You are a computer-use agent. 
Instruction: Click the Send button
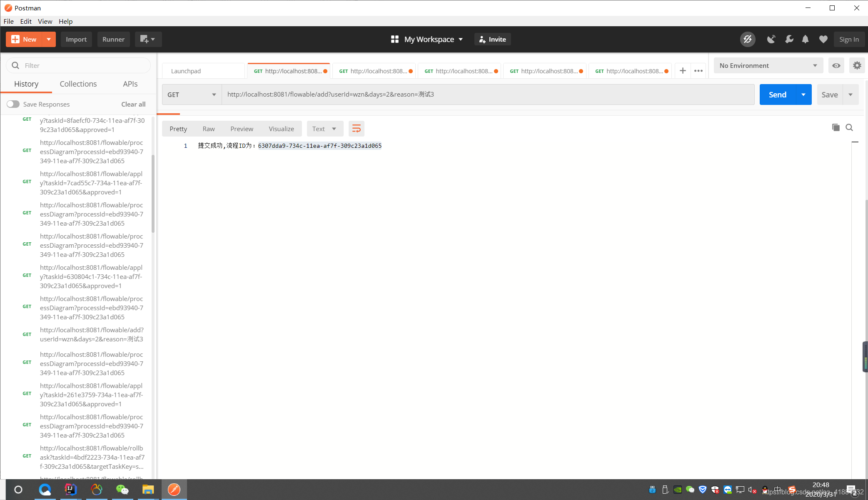(776, 95)
